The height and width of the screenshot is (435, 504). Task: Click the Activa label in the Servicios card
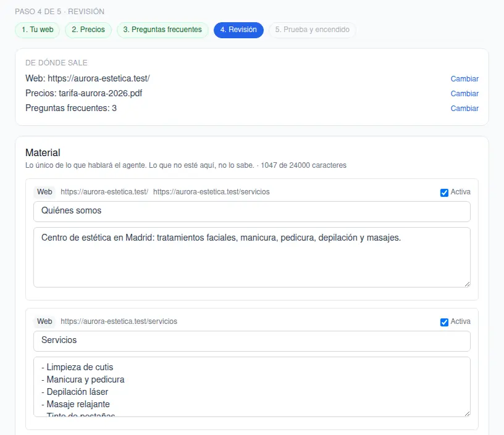[460, 321]
